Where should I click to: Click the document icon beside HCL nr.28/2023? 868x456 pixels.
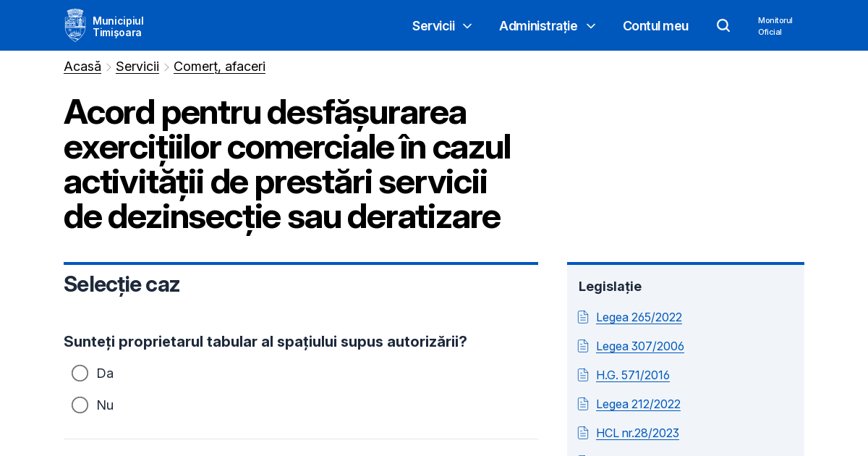point(583,433)
